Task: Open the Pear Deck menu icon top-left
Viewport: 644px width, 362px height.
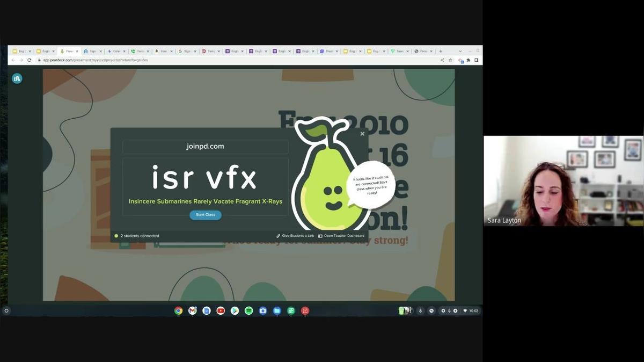Action: [x=17, y=78]
